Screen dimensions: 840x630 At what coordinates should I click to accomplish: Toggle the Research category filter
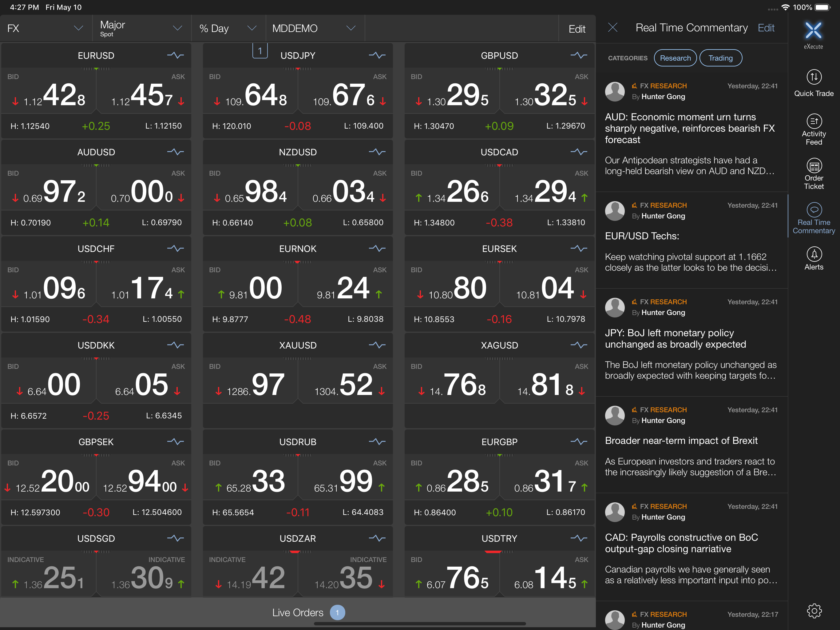coord(675,58)
